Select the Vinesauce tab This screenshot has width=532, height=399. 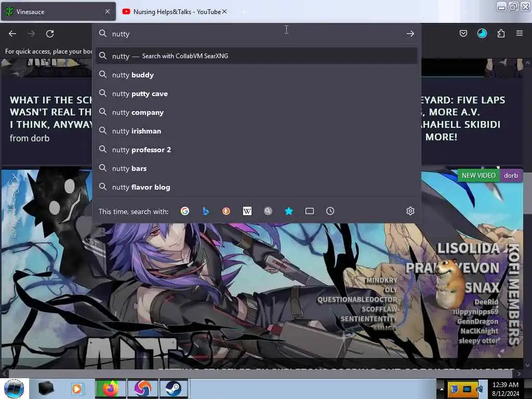pyautogui.click(x=58, y=11)
